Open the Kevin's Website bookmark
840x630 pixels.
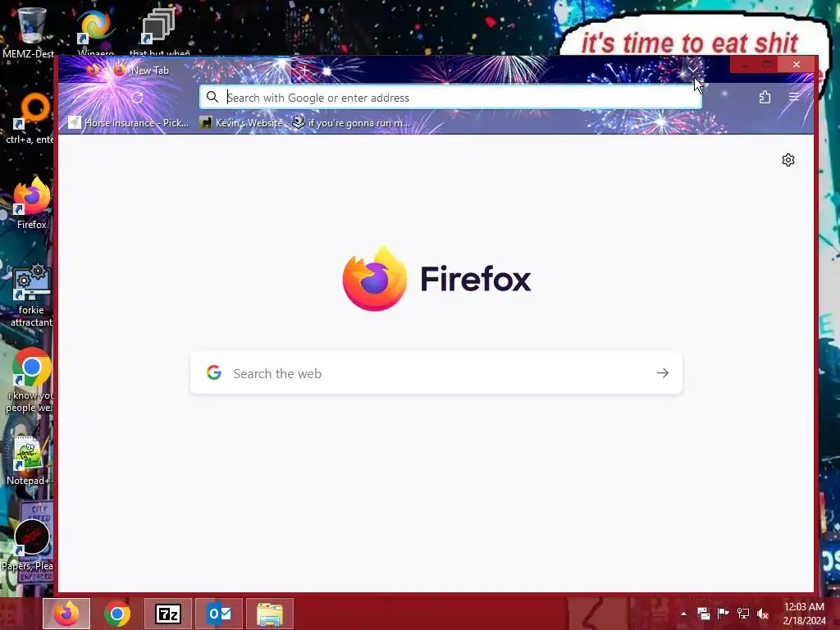(241, 123)
